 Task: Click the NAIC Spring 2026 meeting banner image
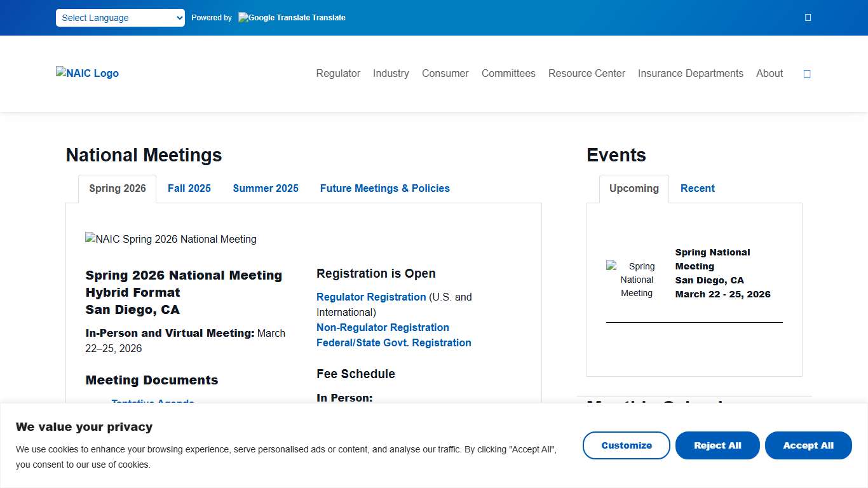pyautogui.click(x=170, y=240)
